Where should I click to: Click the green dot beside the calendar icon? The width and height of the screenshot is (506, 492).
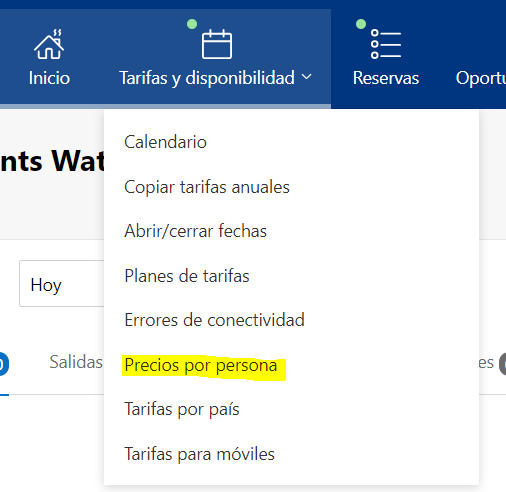point(192,24)
